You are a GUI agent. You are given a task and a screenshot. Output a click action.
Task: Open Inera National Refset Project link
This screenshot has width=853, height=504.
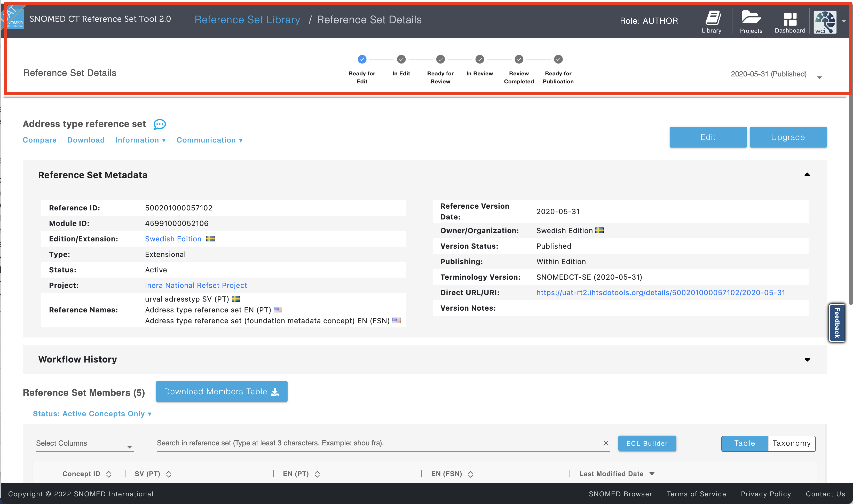pos(196,285)
